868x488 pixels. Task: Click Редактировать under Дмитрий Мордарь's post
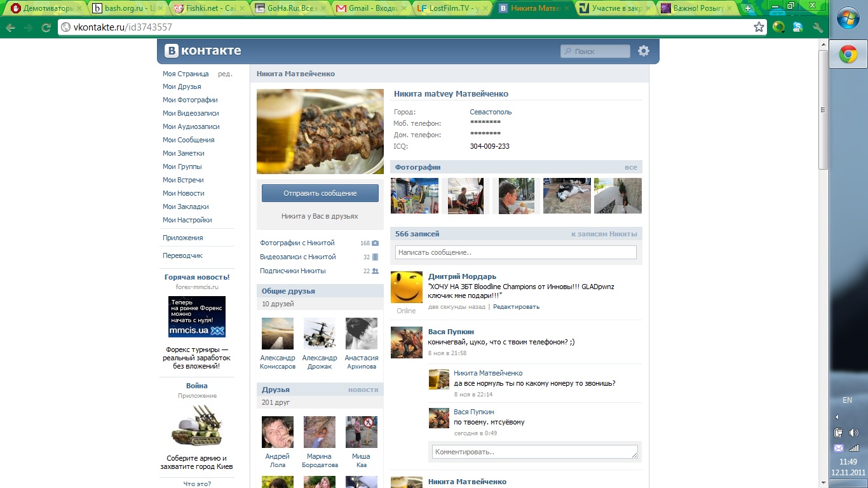[x=516, y=307]
